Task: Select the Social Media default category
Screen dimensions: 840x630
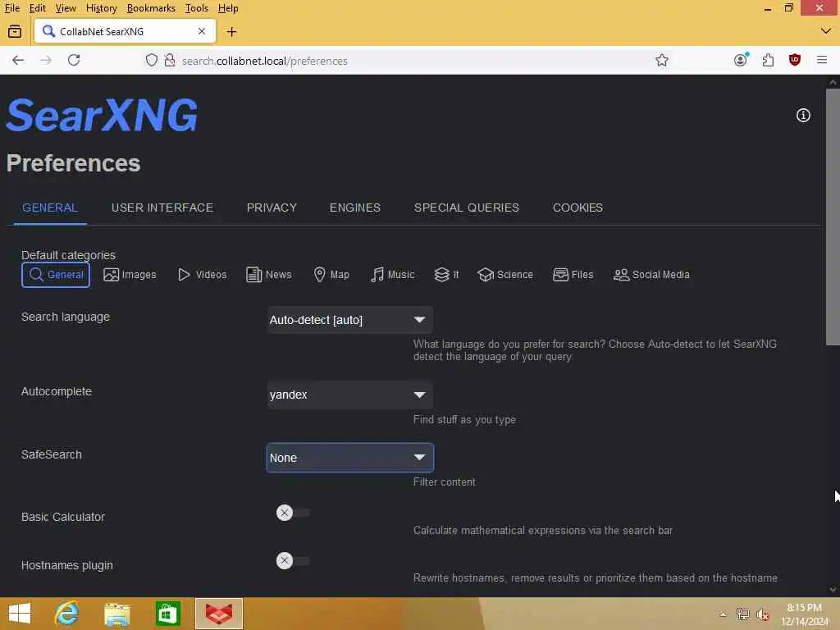Action: tap(651, 275)
